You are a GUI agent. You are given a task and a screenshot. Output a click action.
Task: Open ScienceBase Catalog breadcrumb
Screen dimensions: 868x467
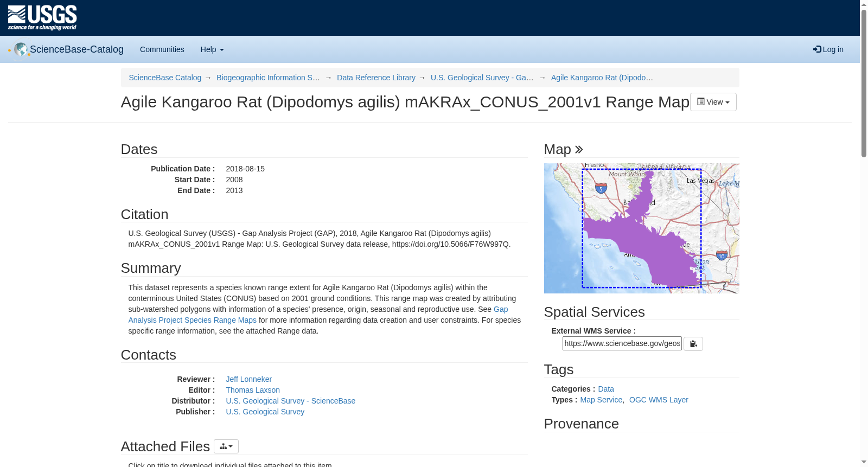165,78
